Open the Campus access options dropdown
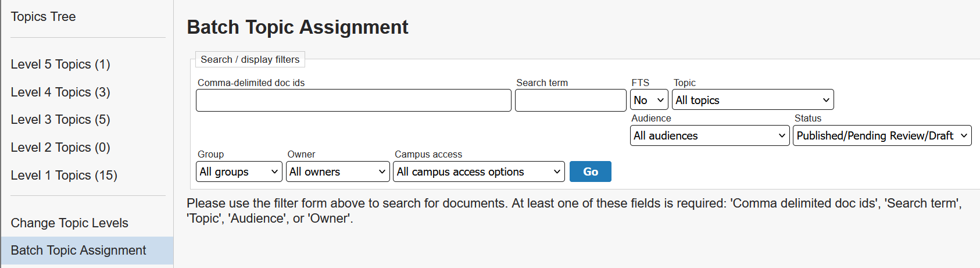This screenshot has width=980, height=268. coord(478,172)
